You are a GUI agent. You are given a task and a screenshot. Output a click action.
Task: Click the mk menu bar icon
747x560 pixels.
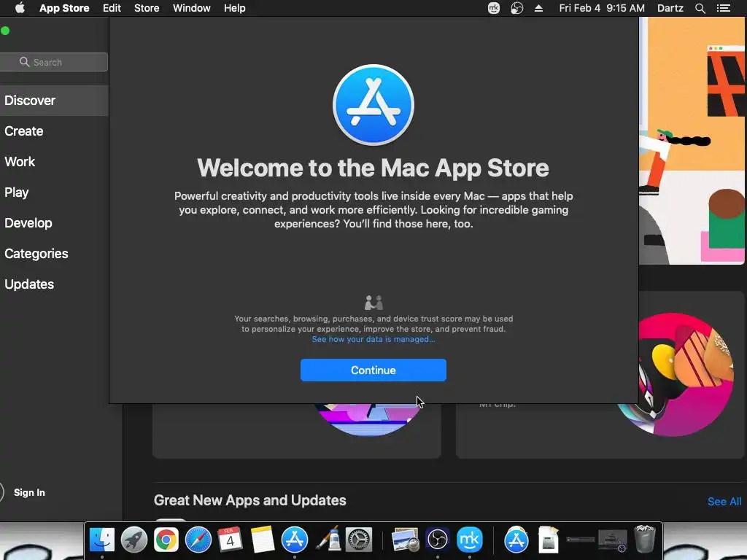(494, 8)
